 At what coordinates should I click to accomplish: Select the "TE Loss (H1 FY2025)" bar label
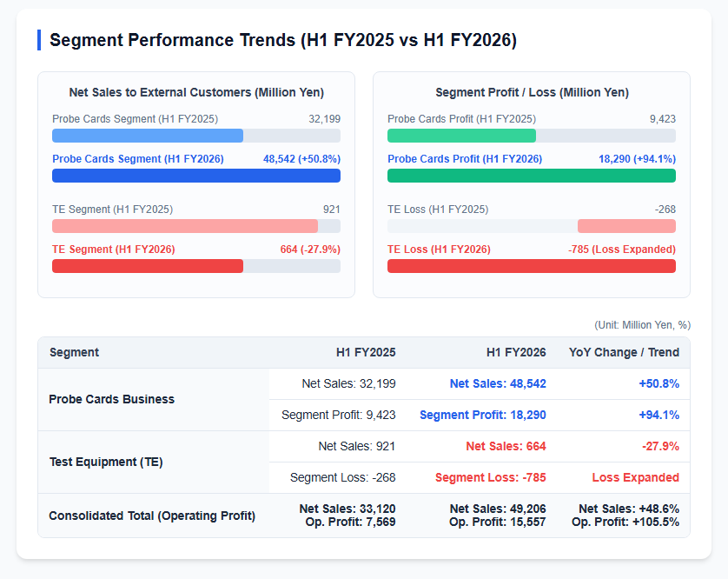(438, 210)
